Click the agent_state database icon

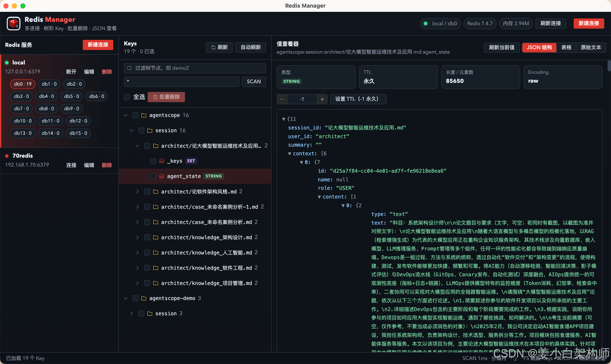click(x=162, y=176)
